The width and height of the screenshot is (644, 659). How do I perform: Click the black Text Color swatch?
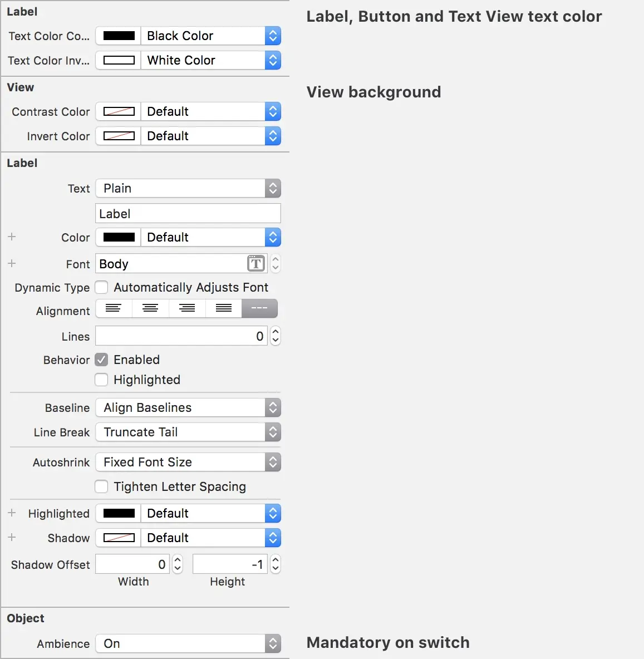[x=117, y=36]
